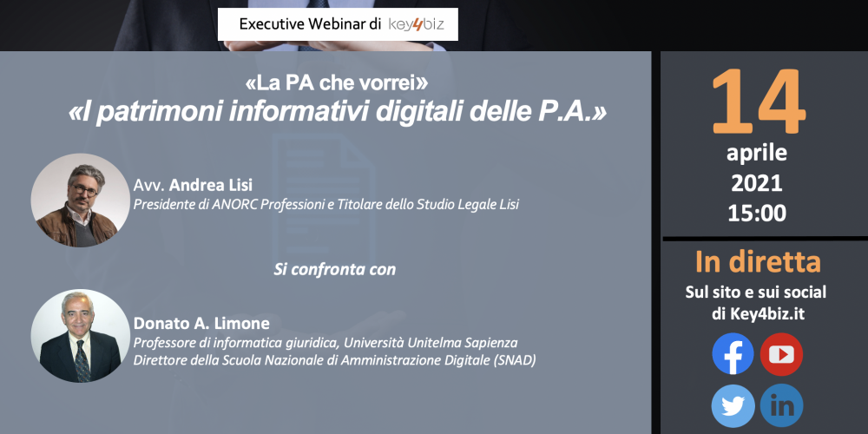Open the LinkedIn social icon
Screen dimensions: 868x434
click(x=782, y=405)
